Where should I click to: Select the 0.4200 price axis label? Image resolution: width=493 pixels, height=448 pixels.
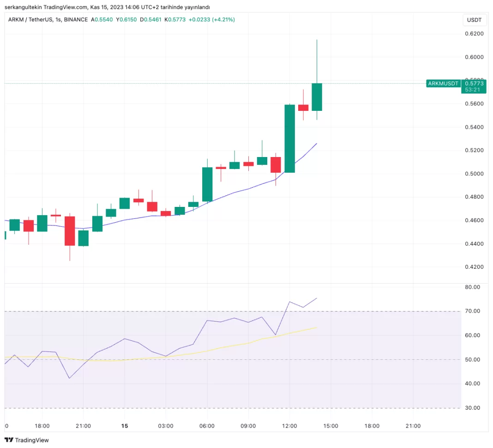pos(474,267)
